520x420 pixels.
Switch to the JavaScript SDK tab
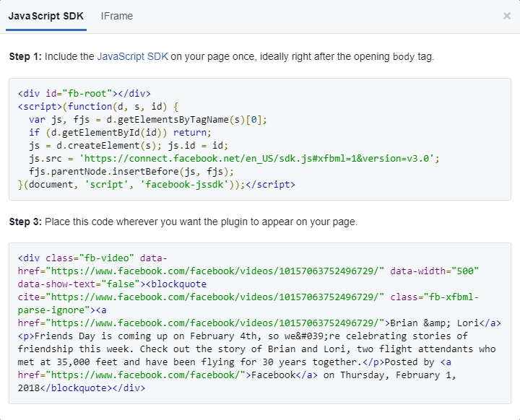tap(46, 16)
